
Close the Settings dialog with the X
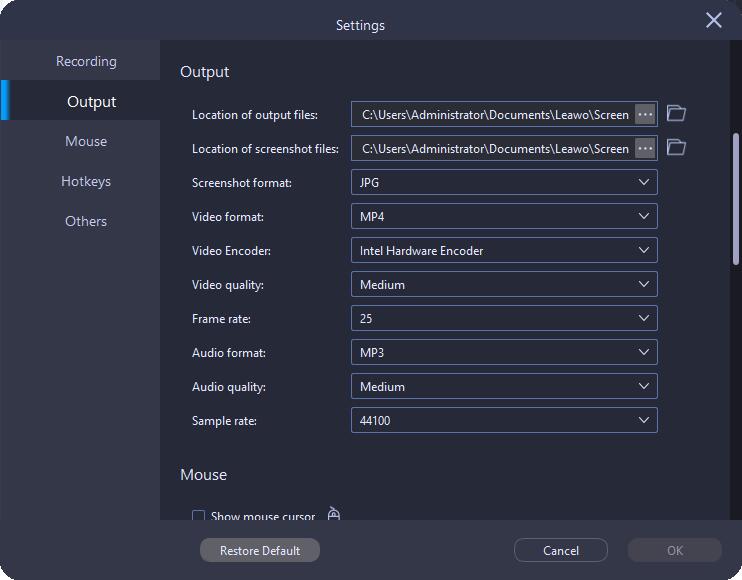click(x=714, y=21)
